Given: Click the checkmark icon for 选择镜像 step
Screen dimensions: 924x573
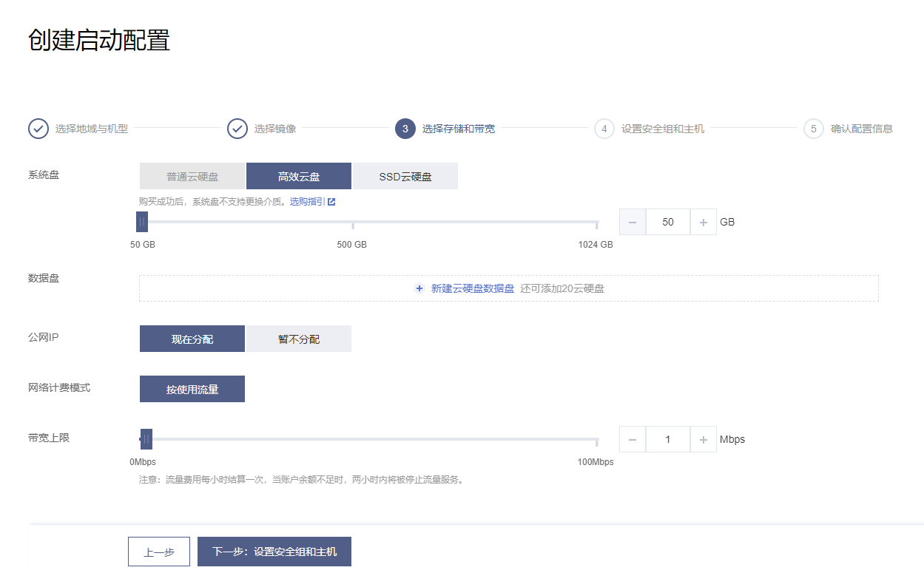Looking at the screenshot, I should tap(237, 129).
